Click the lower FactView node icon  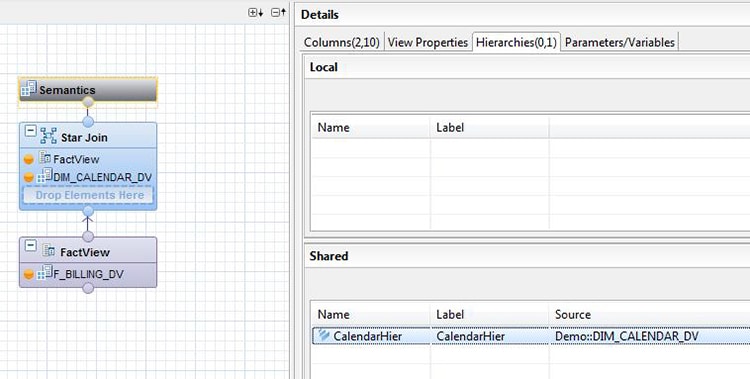[48, 250]
